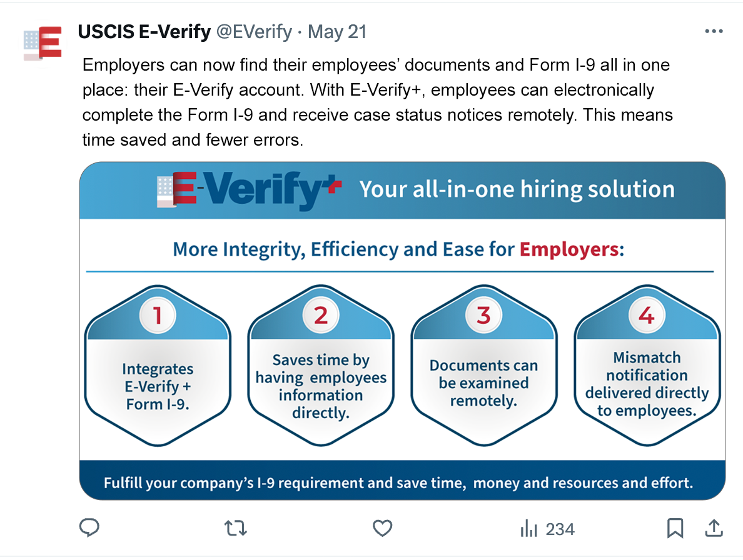Click the E-Verify+ logo in banner
The image size is (743, 560).
point(249,190)
